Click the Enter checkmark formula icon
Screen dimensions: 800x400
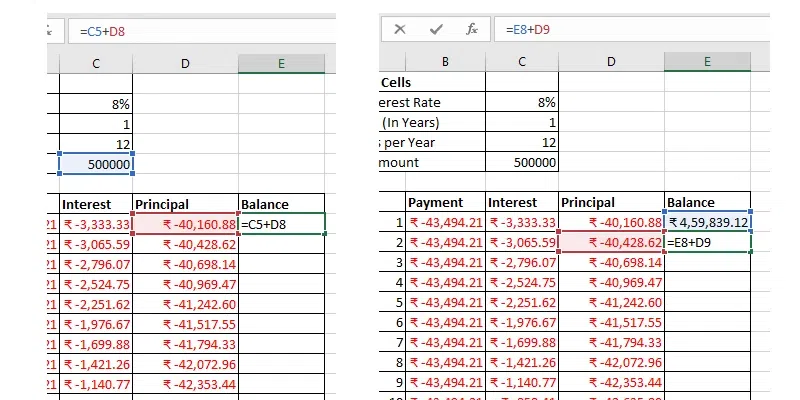[436, 30]
